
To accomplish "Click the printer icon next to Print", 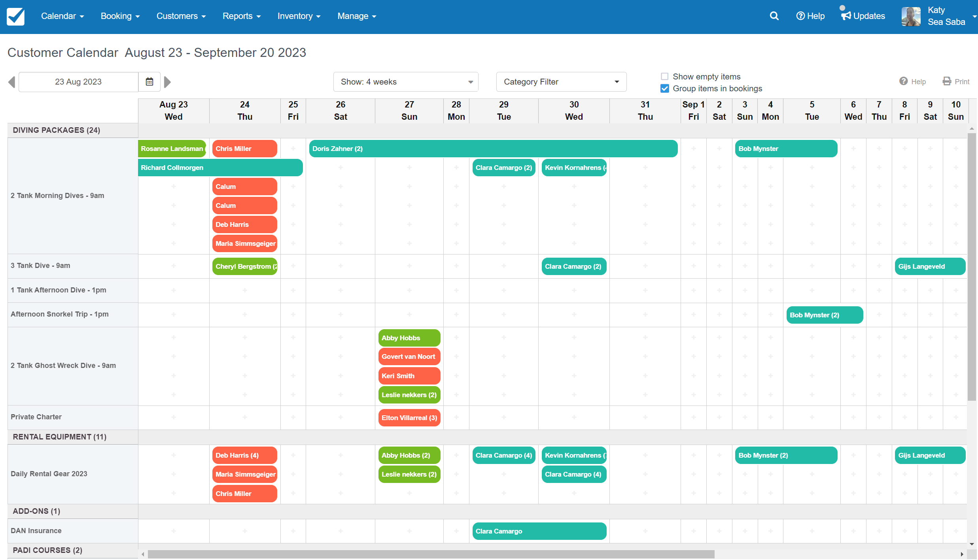I will click(947, 81).
